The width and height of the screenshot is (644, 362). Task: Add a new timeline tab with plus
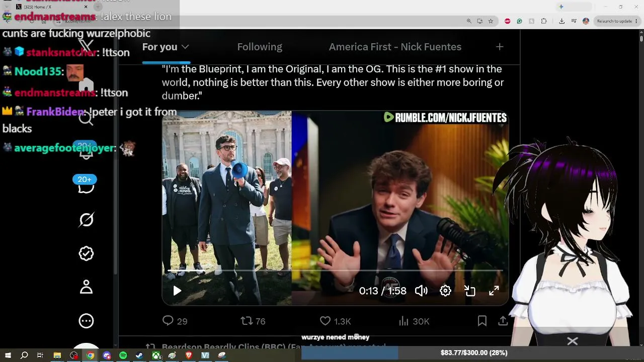point(500,47)
